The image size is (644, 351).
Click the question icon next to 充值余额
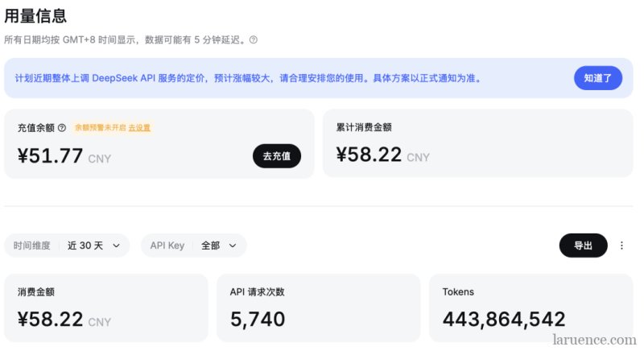(x=62, y=128)
